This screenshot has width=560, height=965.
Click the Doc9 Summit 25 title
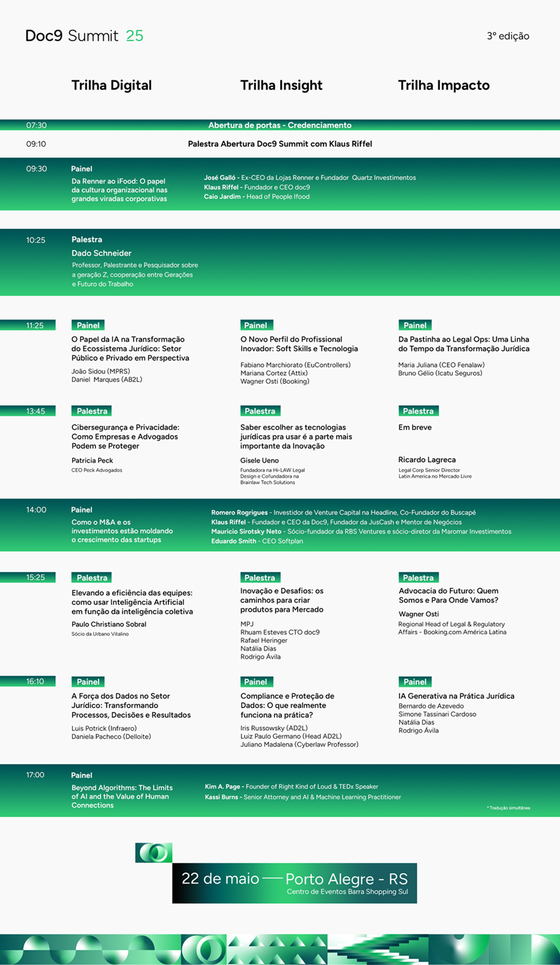click(84, 36)
